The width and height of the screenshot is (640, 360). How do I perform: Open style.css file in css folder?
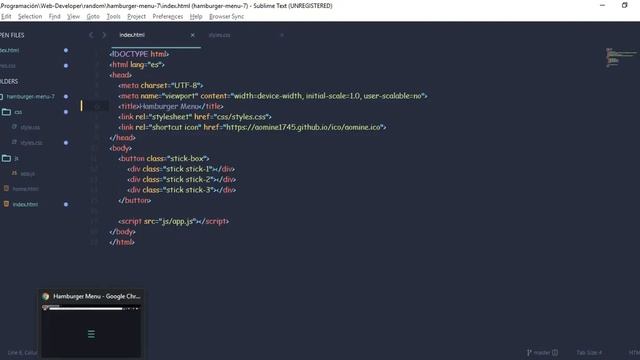click(x=30, y=127)
